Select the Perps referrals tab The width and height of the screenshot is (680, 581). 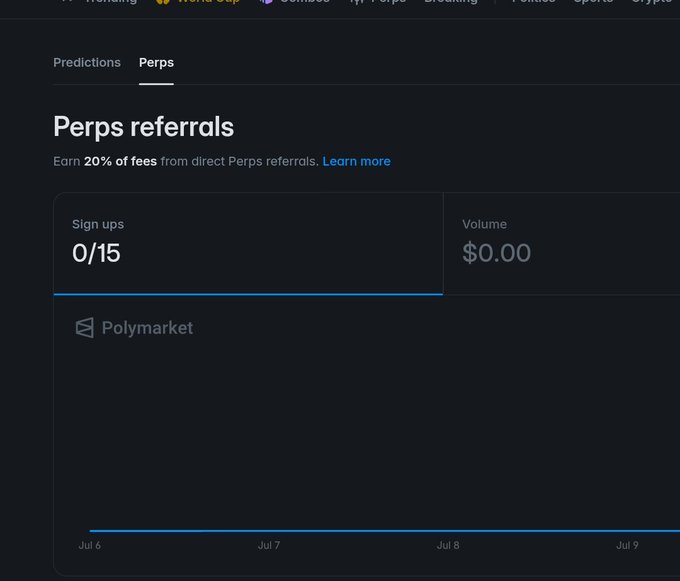coord(156,62)
